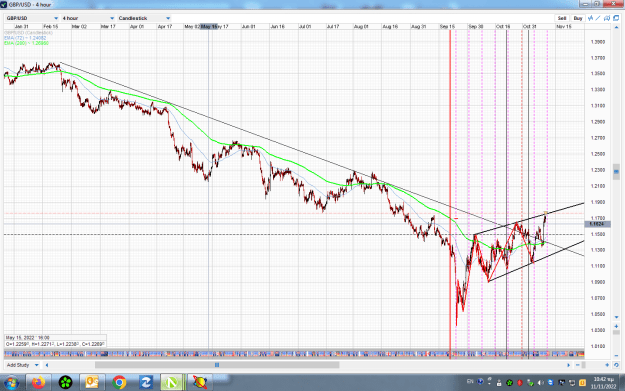Click the vertical price scrollbar thumb

click(x=616, y=172)
